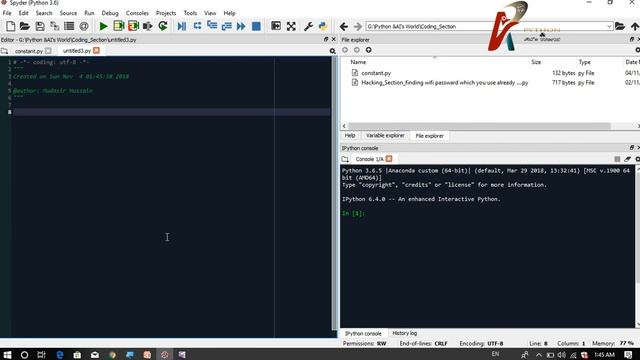Stop debugging blue square icon
This screenshot has height=360, width=640.
click(256, 26)
